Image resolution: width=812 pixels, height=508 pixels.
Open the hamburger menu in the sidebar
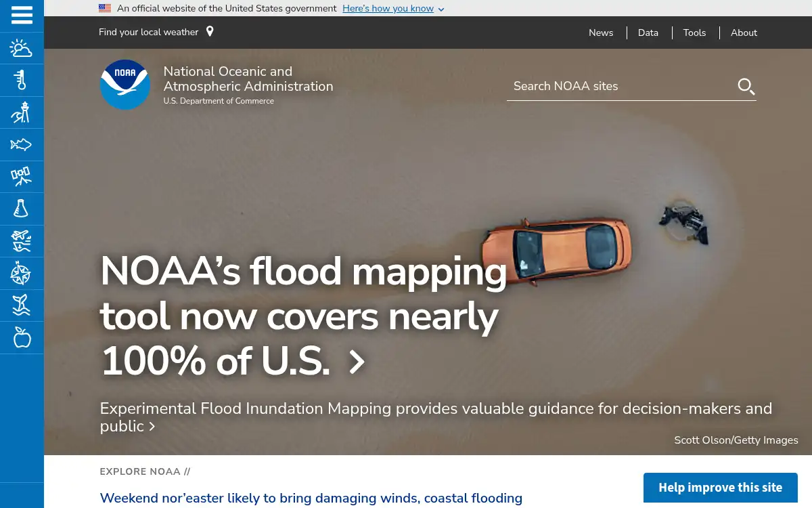(22, 15)
